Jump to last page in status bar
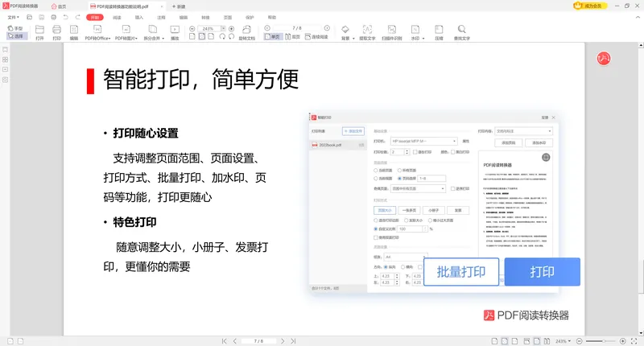This screenshot has height=346, width=644. coord(293,341)
